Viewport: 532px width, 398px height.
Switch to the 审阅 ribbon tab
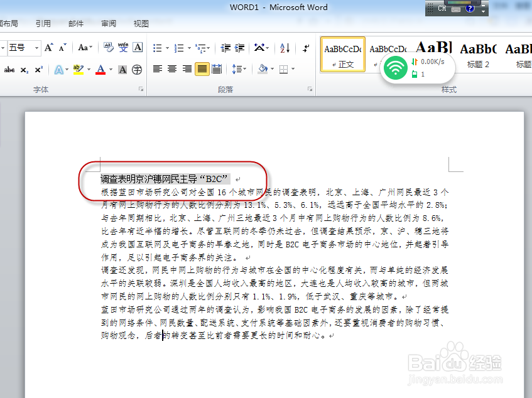(x=108, y=23)
